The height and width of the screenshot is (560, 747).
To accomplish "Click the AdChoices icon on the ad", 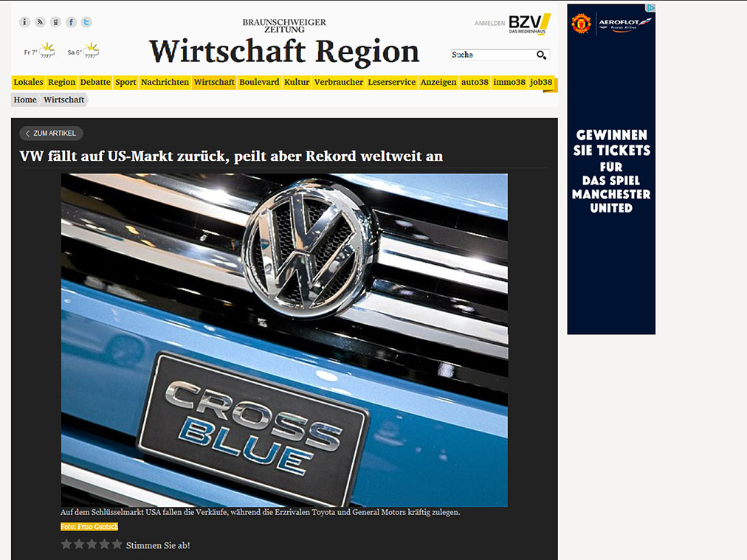I will tap(651, 8).
